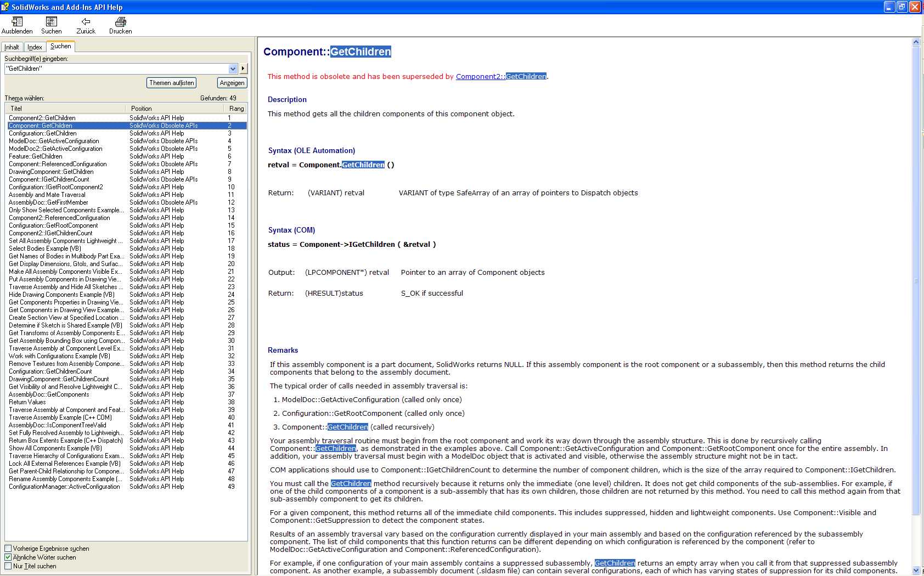Open 'AssemblyDoc::GetComponents' result

tap(127, 394)
